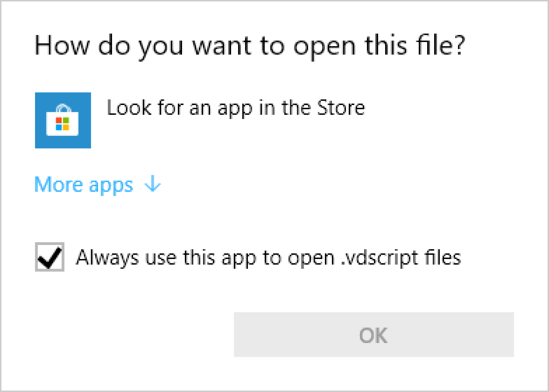Select 'Look for an app in the Store'
Image resolution: width=549 pixels, height=392 pixels.
tap(235, 108)
